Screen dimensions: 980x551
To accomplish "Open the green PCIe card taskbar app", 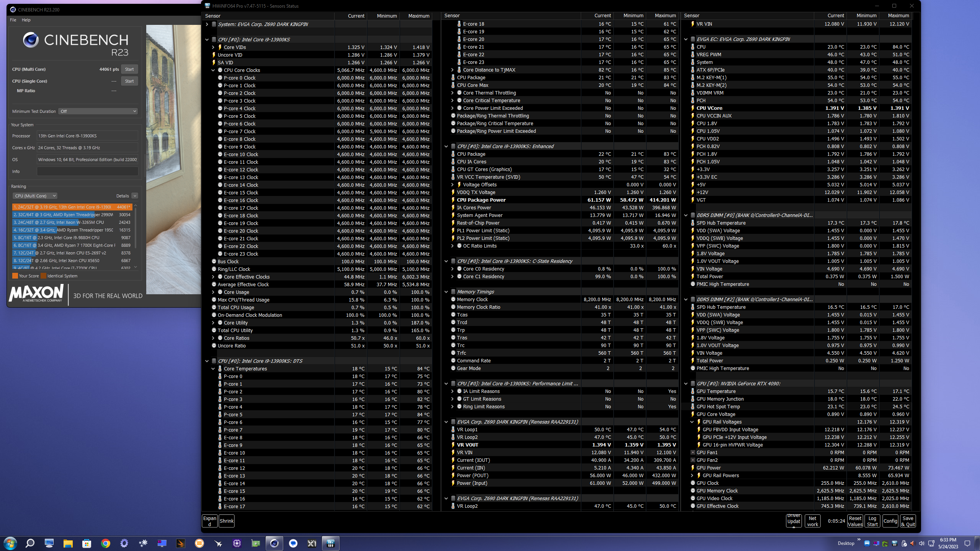I will 256,543.
